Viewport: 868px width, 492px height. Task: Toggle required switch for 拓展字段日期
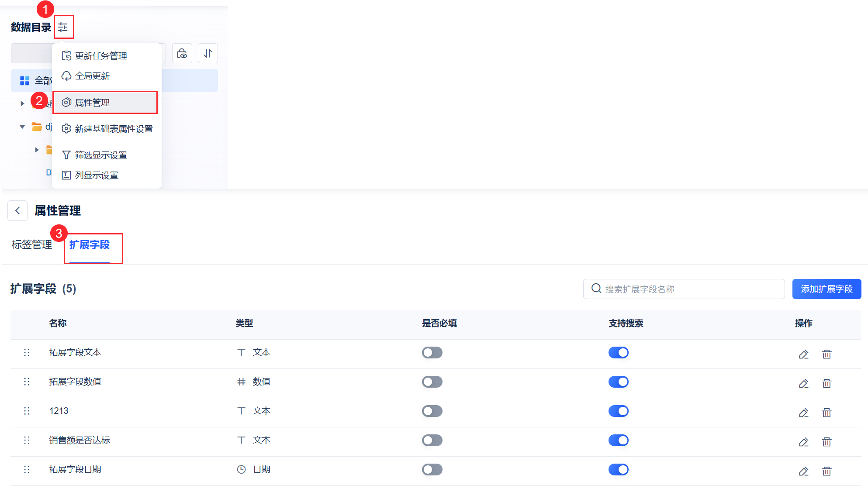432,469
